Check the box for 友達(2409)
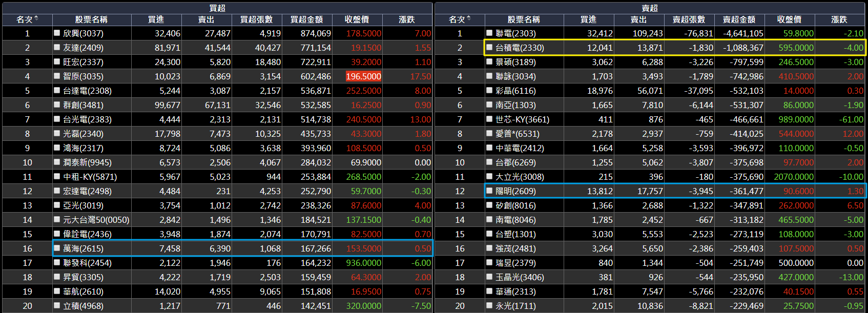Viewport: 868px width, 313px height. coord(57,47)
